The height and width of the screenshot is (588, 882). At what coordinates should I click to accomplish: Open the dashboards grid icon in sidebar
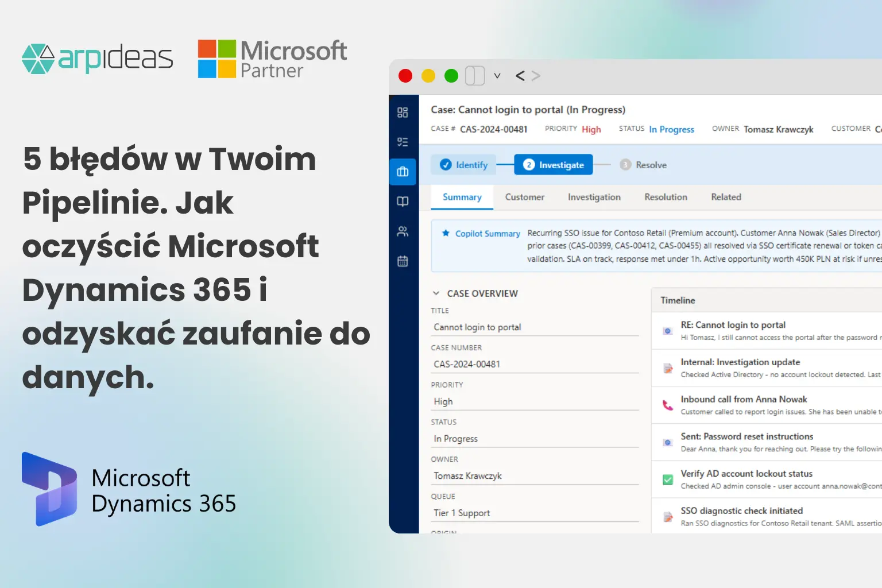coord(403,113)
